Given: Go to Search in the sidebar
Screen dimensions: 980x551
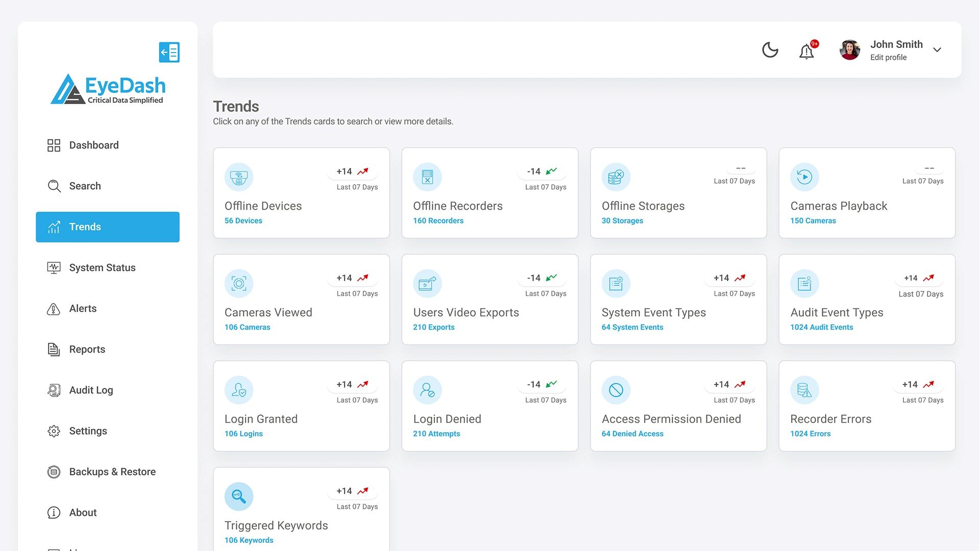Looking at the screenshot, I should tap(108, 186).
